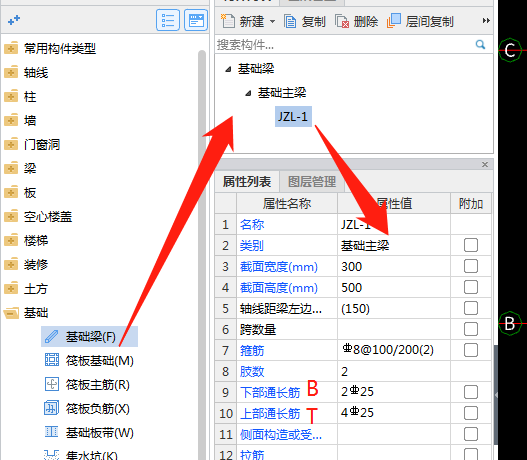Open 空心楼盖 folder icon

[x=11, y=216]
